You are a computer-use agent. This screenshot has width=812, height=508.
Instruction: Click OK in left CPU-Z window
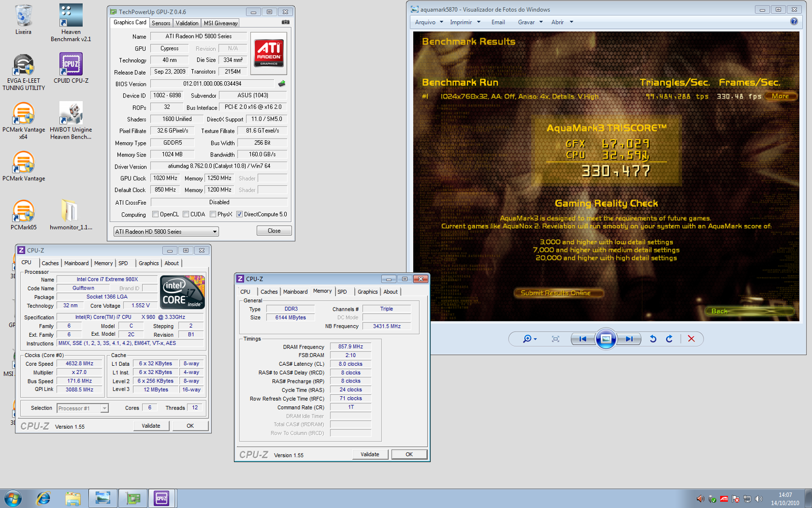[x=190, y=426]
